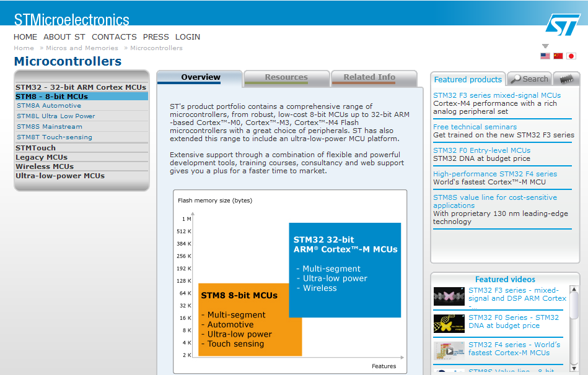This screenshot has height=375, width=588.
Task: Select STM8 - 8-bit MCUs menu item
Action: coord(81,97)
